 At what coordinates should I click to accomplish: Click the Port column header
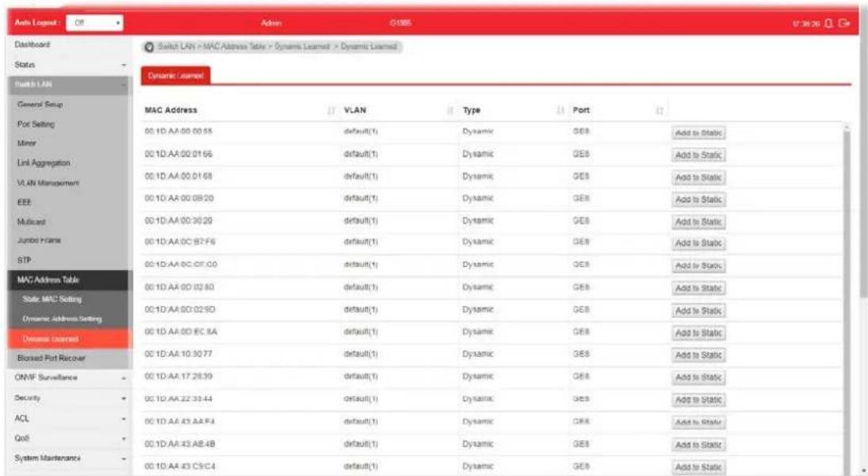point(581,110)
